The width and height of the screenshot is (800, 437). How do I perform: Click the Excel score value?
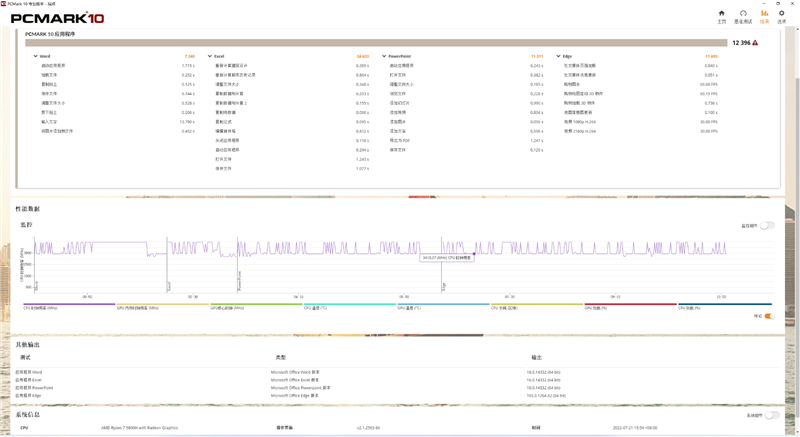(363, 56)
